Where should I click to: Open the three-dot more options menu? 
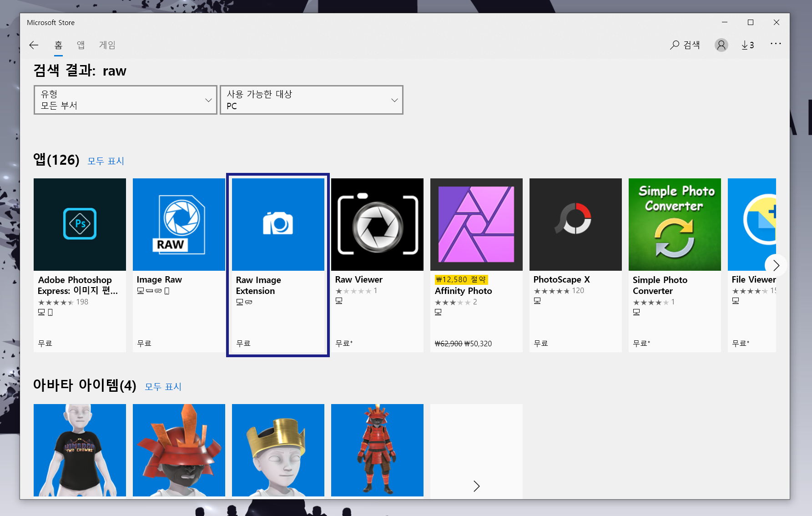click(x=776, y=44)
